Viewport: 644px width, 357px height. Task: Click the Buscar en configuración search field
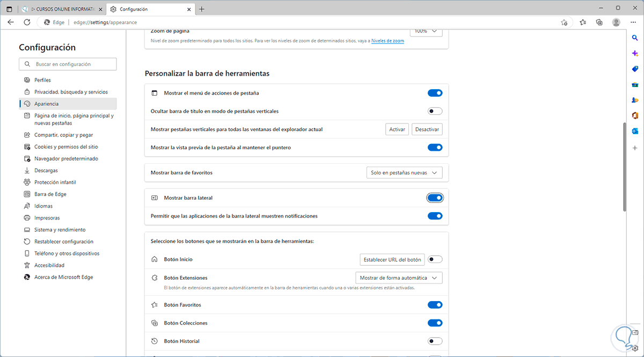[68, 64]
